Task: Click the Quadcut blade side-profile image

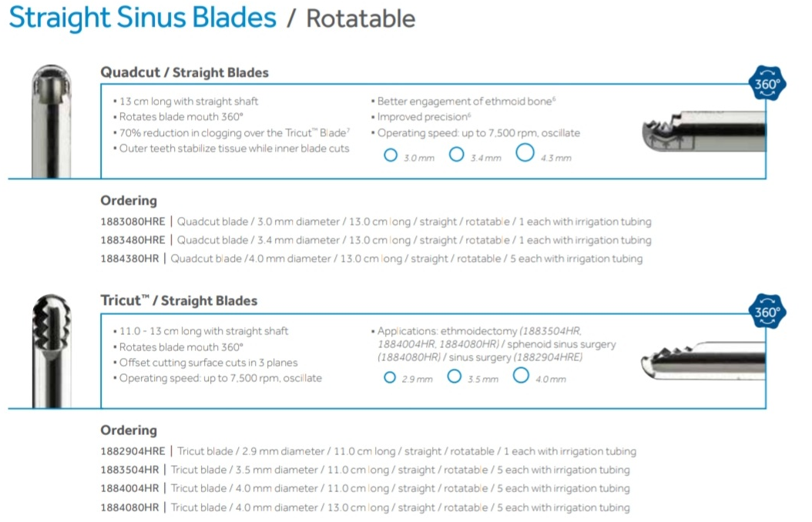Action: tap(703, 132)
